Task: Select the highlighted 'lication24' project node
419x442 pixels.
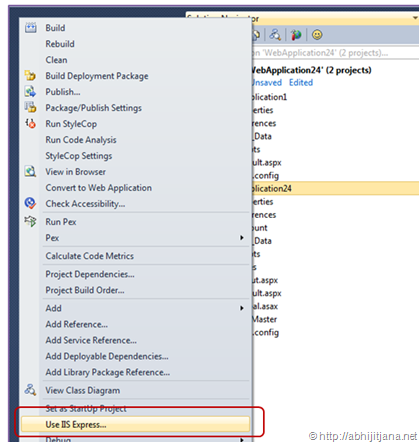Action: coord(335,189)
